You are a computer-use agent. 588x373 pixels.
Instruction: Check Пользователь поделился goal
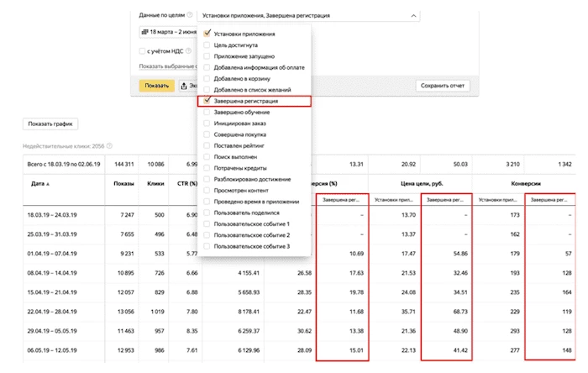point(207,213)
